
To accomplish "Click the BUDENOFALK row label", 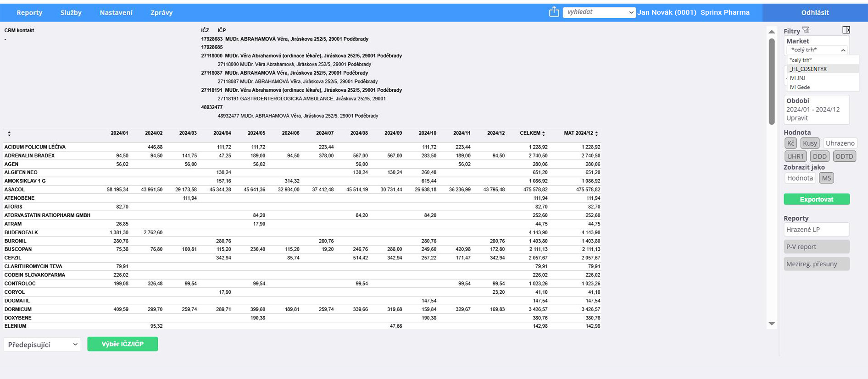I will [21, 233].
